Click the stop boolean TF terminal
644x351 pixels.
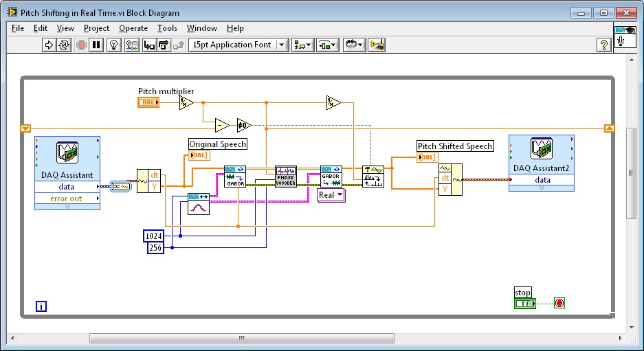click(x=525, y=303)
